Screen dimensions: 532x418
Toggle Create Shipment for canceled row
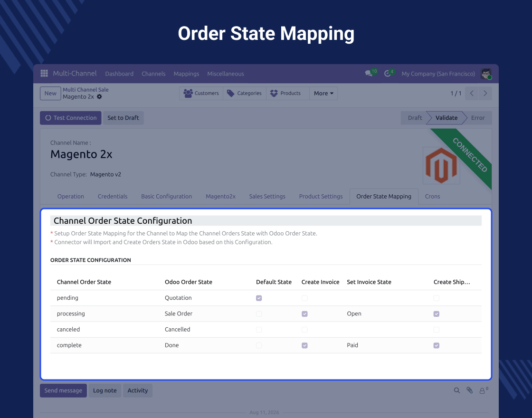point(437,330)
